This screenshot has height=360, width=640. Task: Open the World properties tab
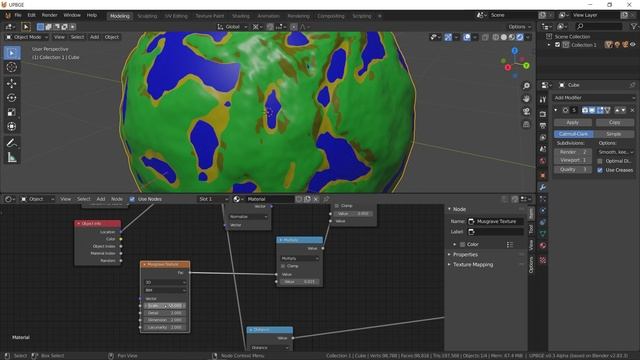(x=543, y=161)
